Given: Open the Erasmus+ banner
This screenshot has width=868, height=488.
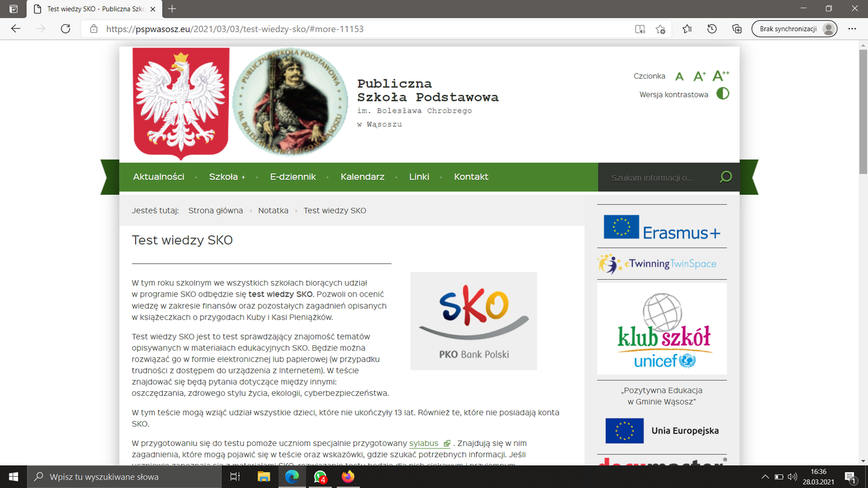Looking at the screenshot, I should pyautogui.click(x=662, y=228).
